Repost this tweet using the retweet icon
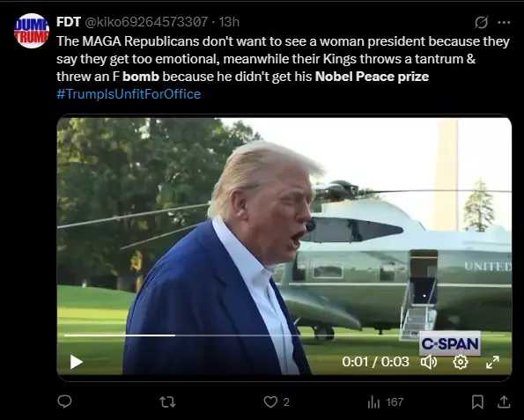 click(x=167, y=402)
